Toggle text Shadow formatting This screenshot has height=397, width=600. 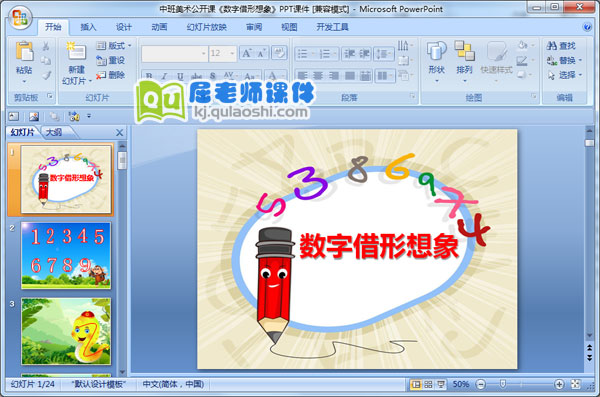tap(213, 76)
